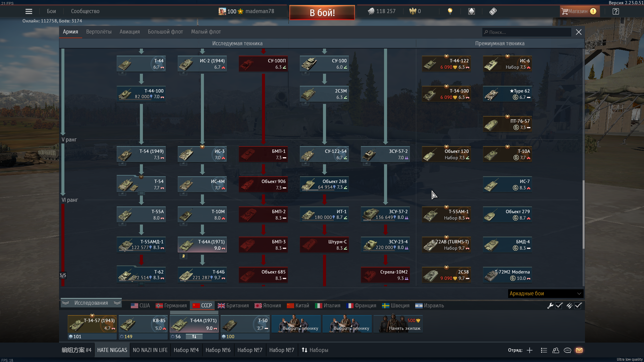Select the T-44-100 vehicle card
Viewport: 644px width, 362px height.
(141, 94)
